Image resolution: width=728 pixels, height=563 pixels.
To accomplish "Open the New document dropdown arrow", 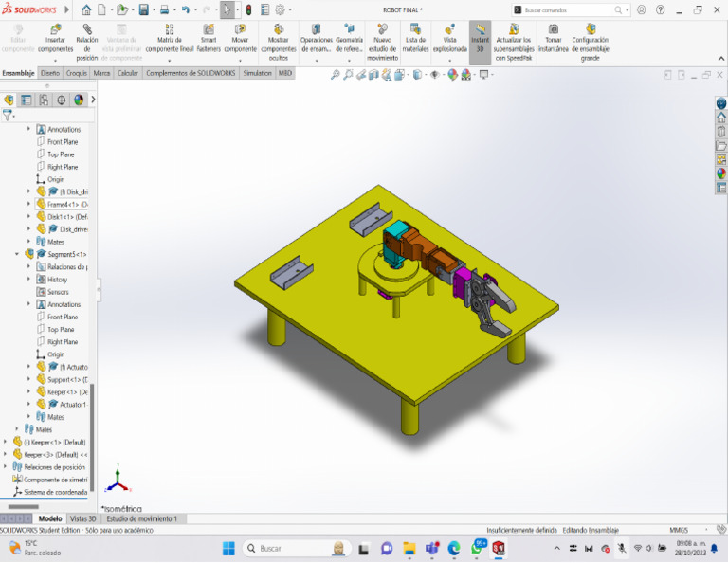I will (x=112, y=10).
